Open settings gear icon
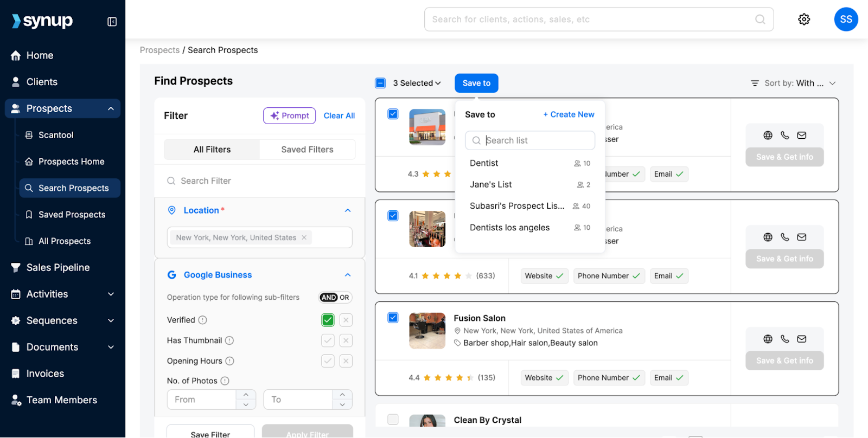Viewport: 868px width, 438px height. point(804,20)
